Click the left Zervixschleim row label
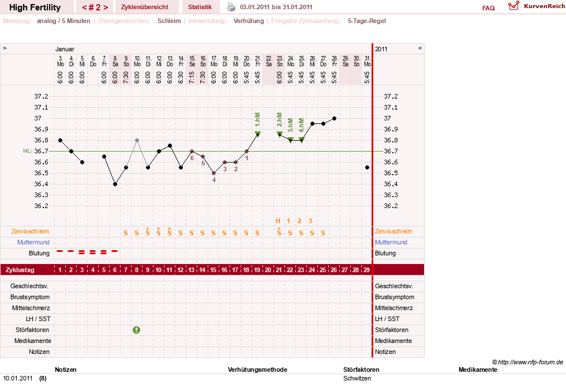The image size is (566, 392). coord(31,232)
